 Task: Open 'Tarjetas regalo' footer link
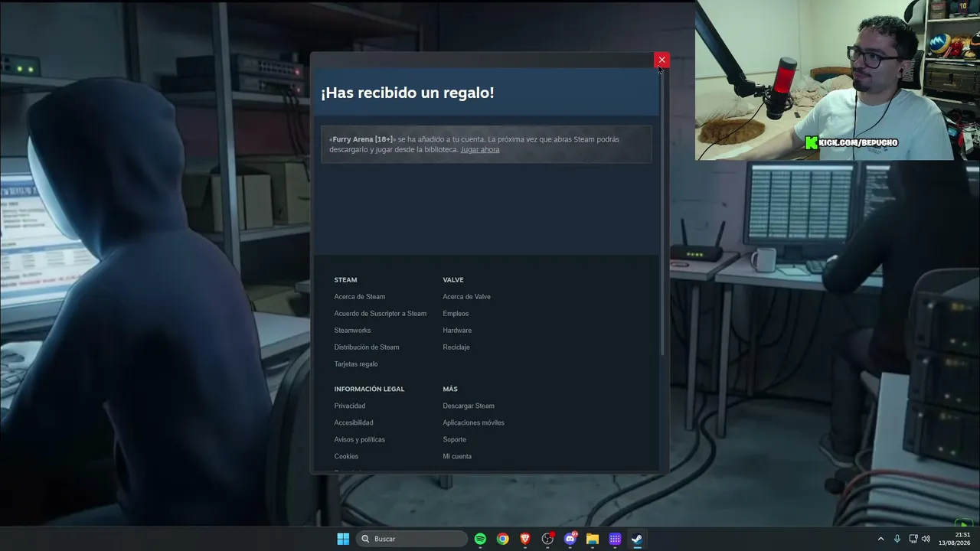click(x=356, y=364)
